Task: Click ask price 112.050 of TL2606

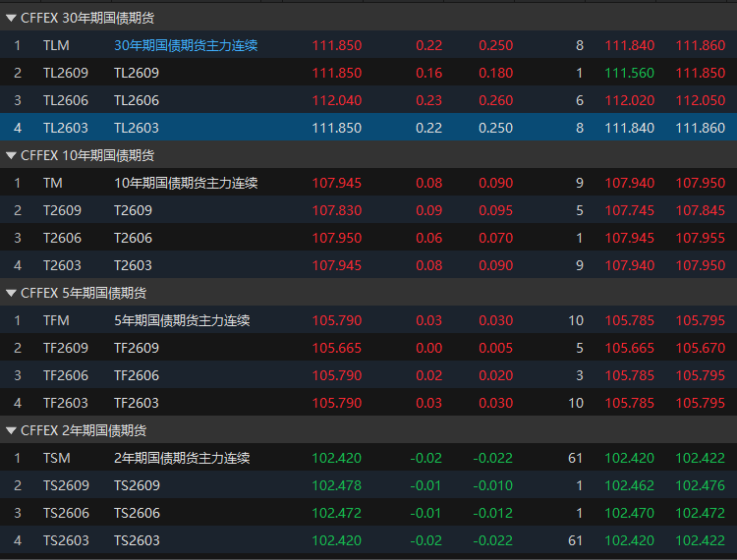Action: tap(701, 100)
